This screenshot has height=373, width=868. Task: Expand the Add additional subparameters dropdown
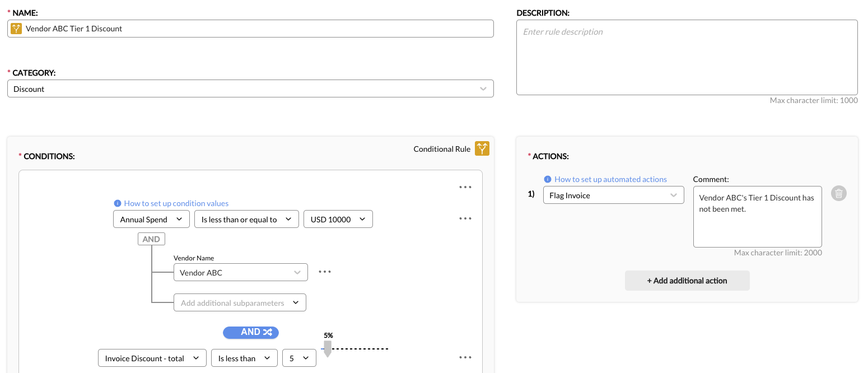click(x=240, y=303)
